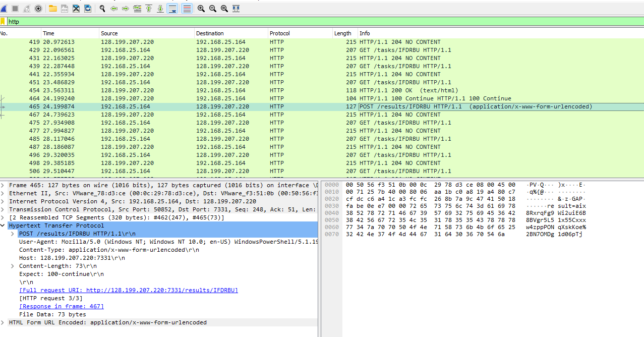Viewport: 644px width, 337px height.
Task: Expand the POST /results/IFDRBU line
Action: (x=13, y=234)
